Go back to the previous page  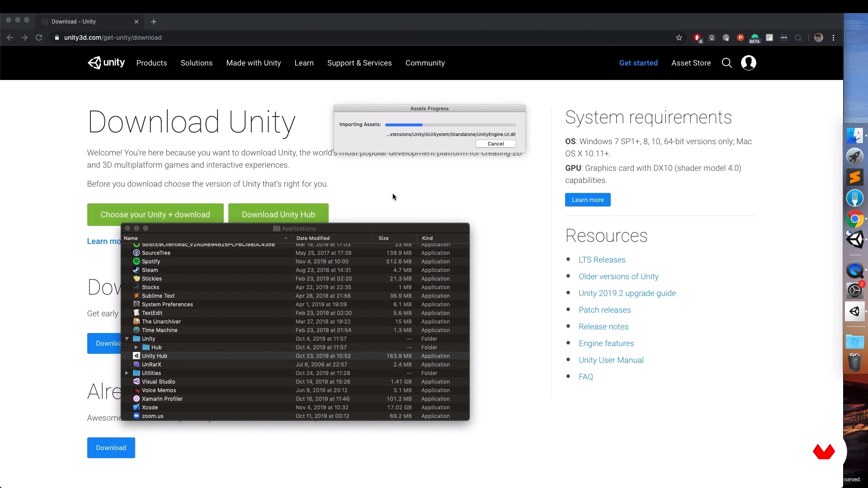tap(10, 38)
